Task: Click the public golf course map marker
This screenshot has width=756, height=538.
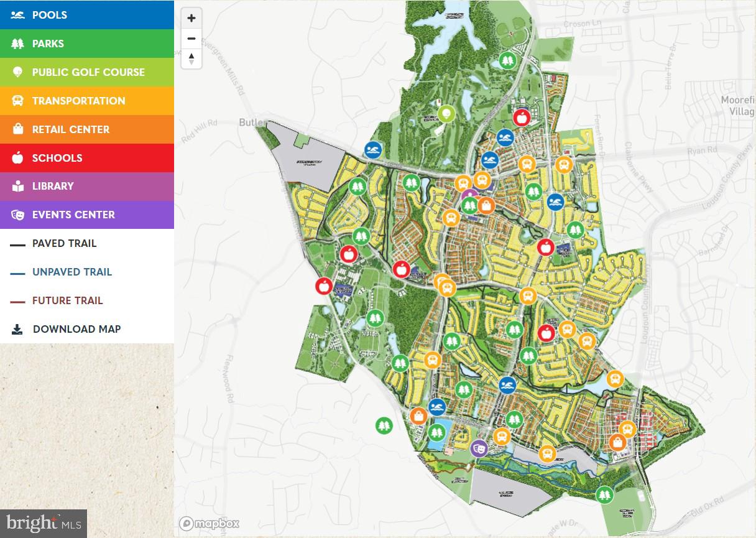Action: pyautogui.click(x=446, y=114)
